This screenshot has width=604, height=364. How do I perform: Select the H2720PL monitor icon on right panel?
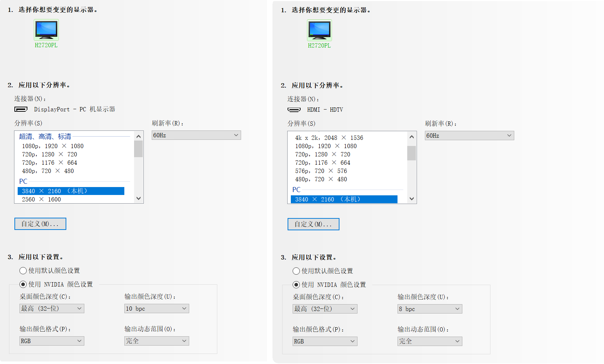(319, 31)
